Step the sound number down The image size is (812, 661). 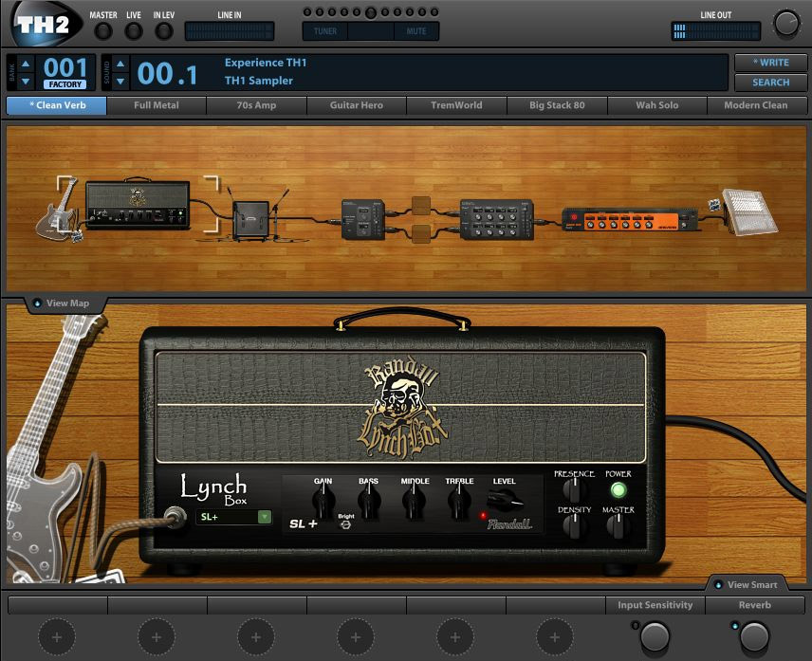coord(120,82)
